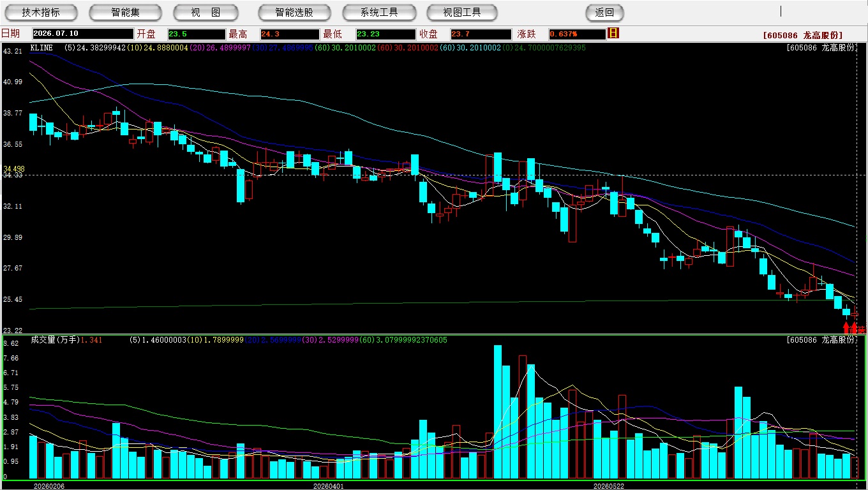Screen dimensions: 868x490
Task: Click the 最低 value field
Action: (x=385, y=34)
